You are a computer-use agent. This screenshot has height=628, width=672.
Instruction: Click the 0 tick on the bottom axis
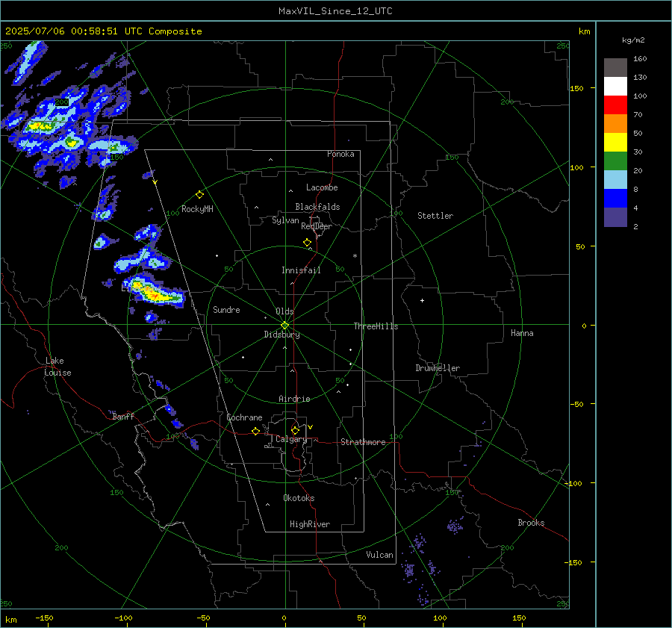pos(284,618)
